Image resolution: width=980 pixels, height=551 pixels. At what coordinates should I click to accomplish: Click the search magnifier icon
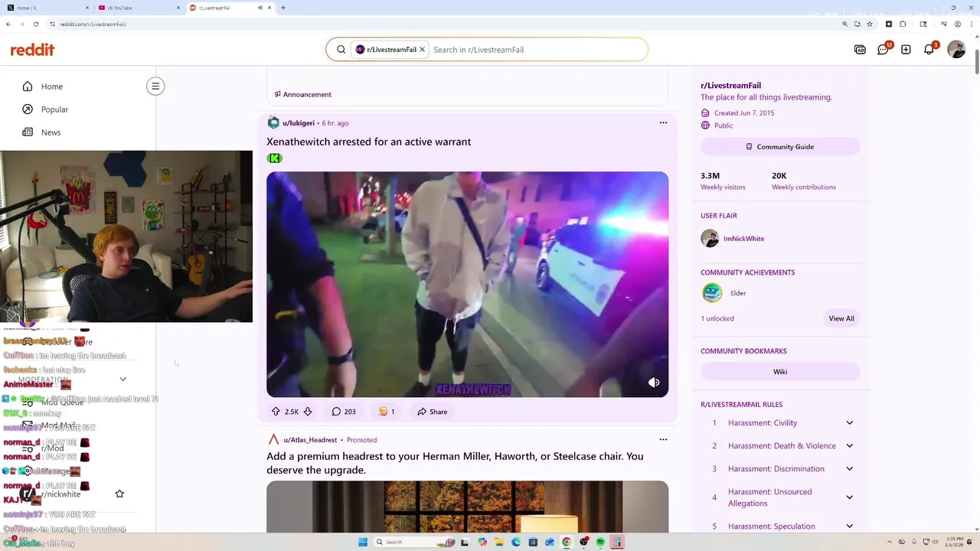(x=341, y=50)
